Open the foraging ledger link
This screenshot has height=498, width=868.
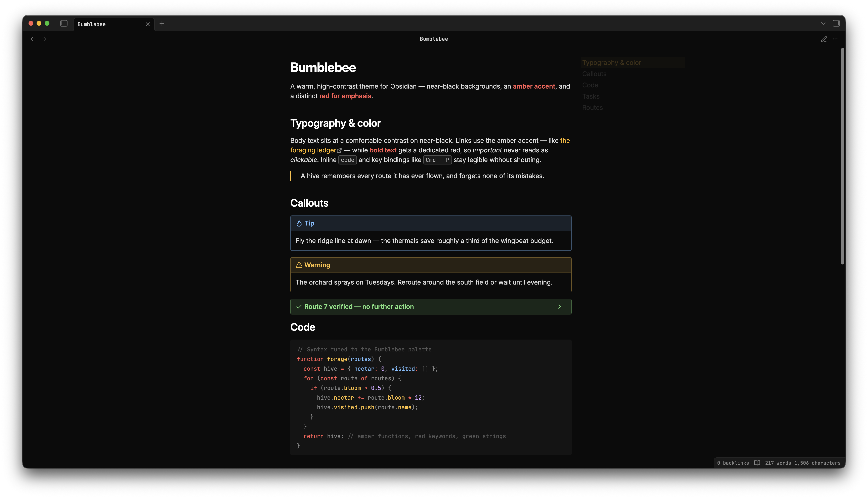click(313, 150)
